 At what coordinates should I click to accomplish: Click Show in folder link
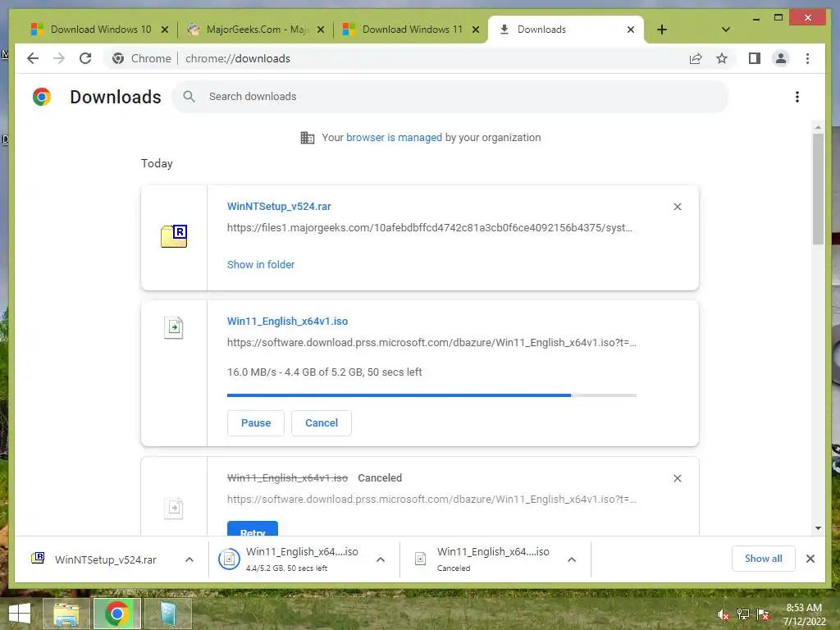point(260,264)
